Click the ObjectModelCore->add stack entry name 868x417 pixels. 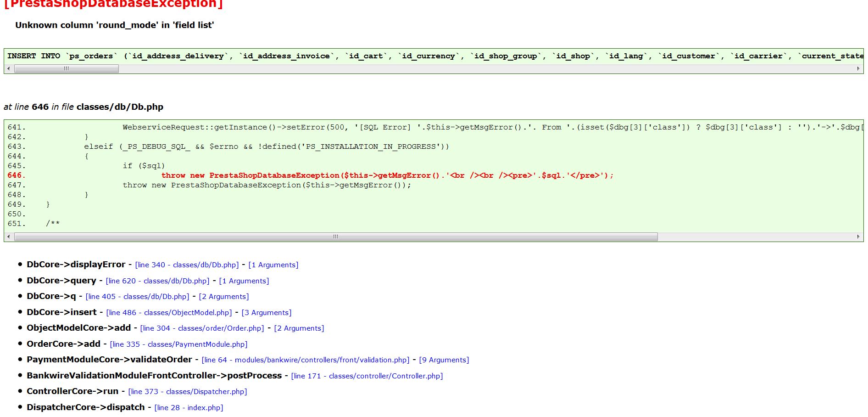click(x=79, y=328)
